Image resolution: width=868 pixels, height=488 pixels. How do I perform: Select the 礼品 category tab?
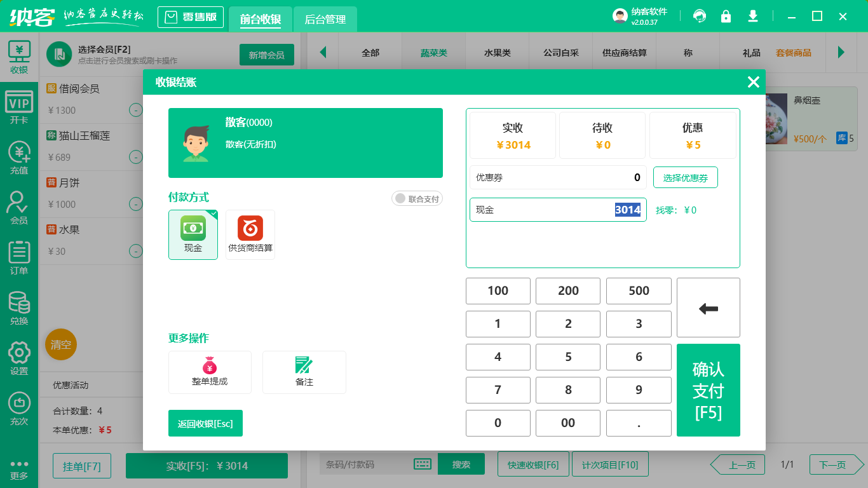752,53
